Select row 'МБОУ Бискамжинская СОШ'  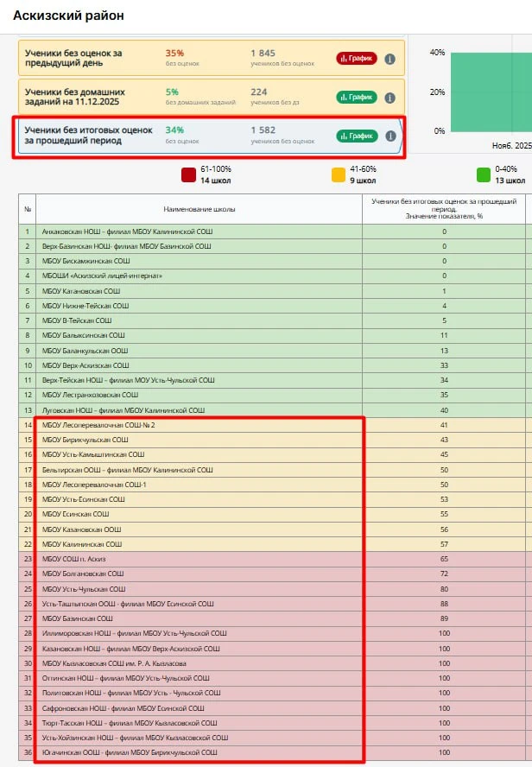pos(272,261)
